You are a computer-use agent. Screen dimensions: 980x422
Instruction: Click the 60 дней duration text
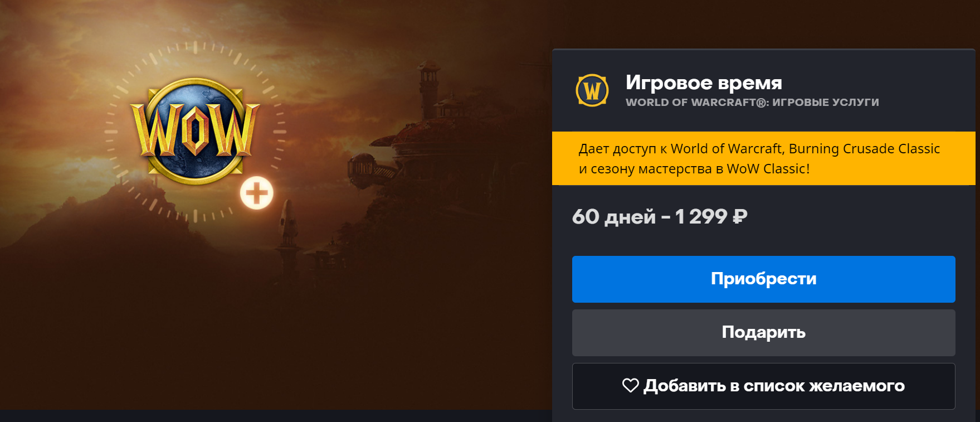(614, 216)
